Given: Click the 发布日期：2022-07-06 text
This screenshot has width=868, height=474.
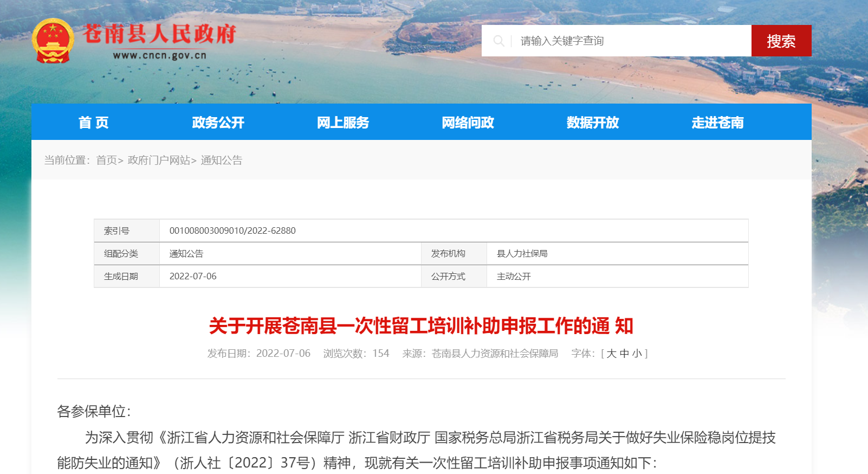Looking at the screenshot, I should [259, 354].
